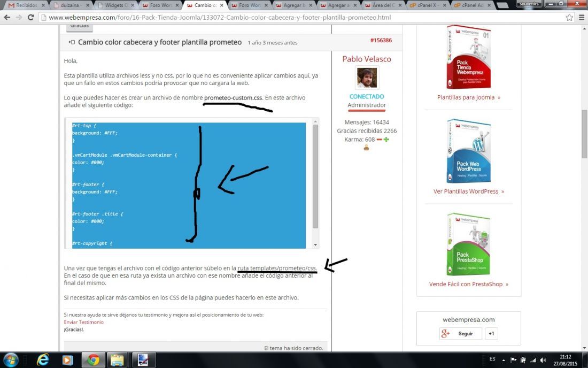588x368 pixels.
Task: Click the Paint taskbar icon
Action: click(x=143, y=360)
